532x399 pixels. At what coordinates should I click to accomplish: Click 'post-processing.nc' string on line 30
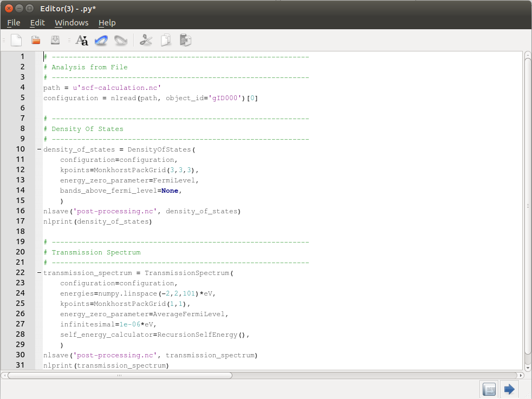click(115, 355)
